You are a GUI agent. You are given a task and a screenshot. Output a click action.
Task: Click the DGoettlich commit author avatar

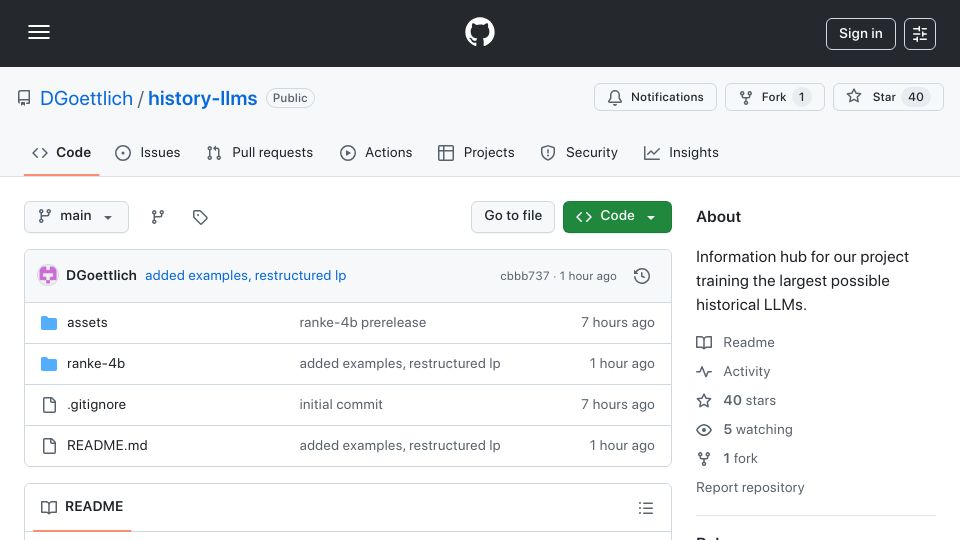pyautogui.click(x=48, y=276)
